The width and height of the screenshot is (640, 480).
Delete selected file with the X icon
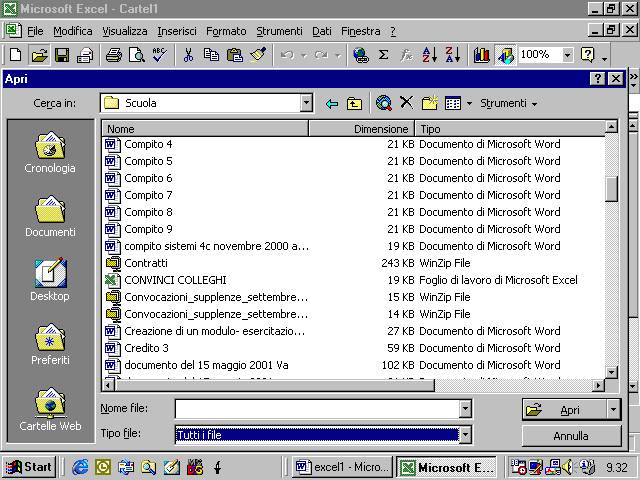pos(407,102)
